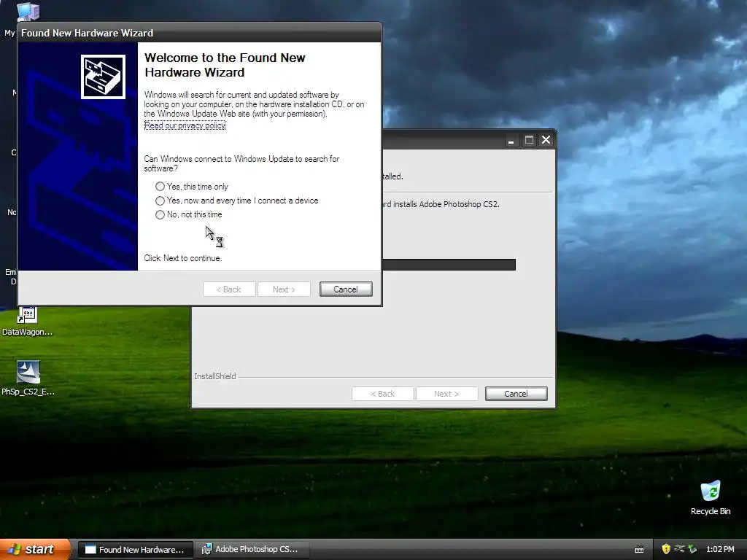The height and width of the screenshot is (560, 747).
Task: Select the Recycle Bin desktop icon
Action: [x=711, y=491]
